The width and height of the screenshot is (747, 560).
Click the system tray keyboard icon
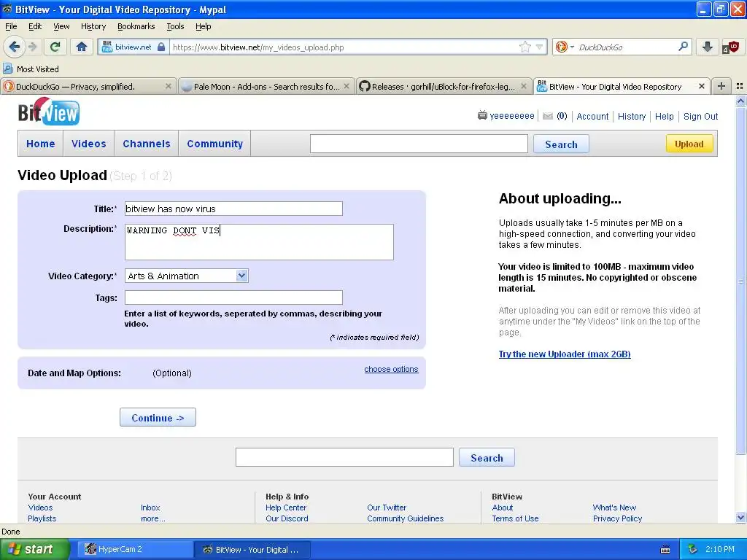[665, 550]
